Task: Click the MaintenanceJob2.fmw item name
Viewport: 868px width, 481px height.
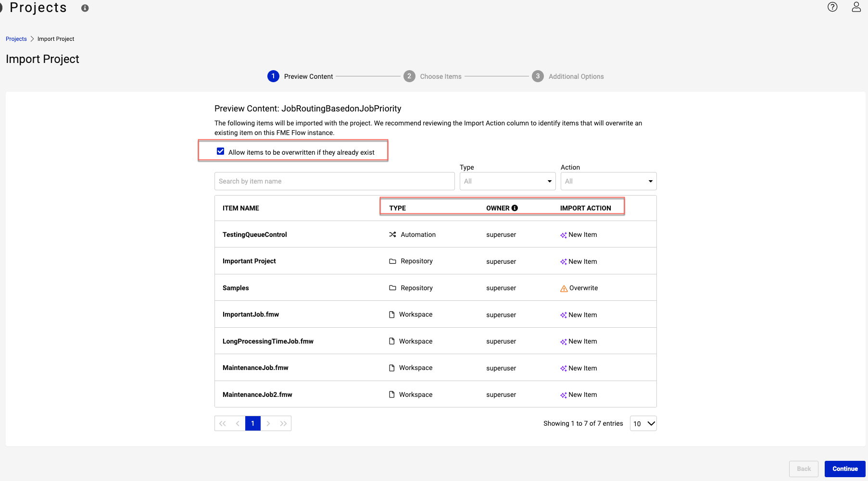Action: [x=257, y=395]
